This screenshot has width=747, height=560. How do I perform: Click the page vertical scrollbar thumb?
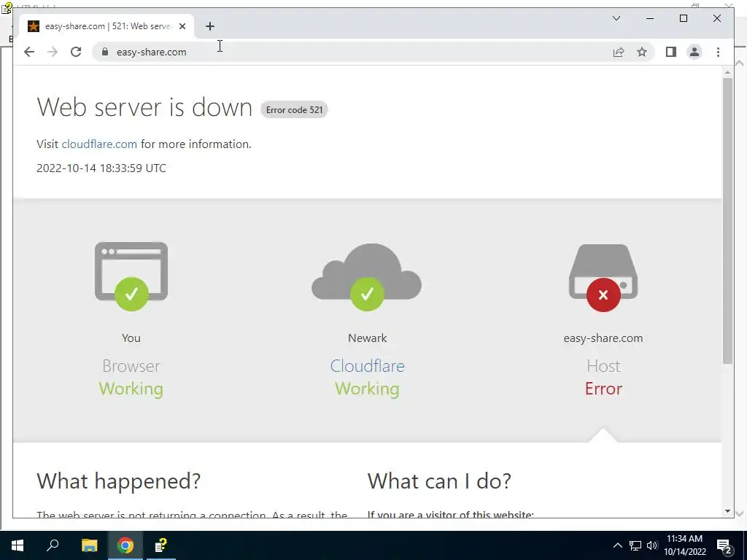pyautogui.click(x=727, y=220)
